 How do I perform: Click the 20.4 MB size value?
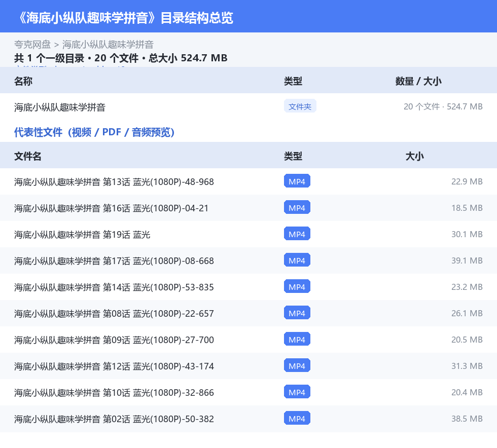[x=467, y=392]
